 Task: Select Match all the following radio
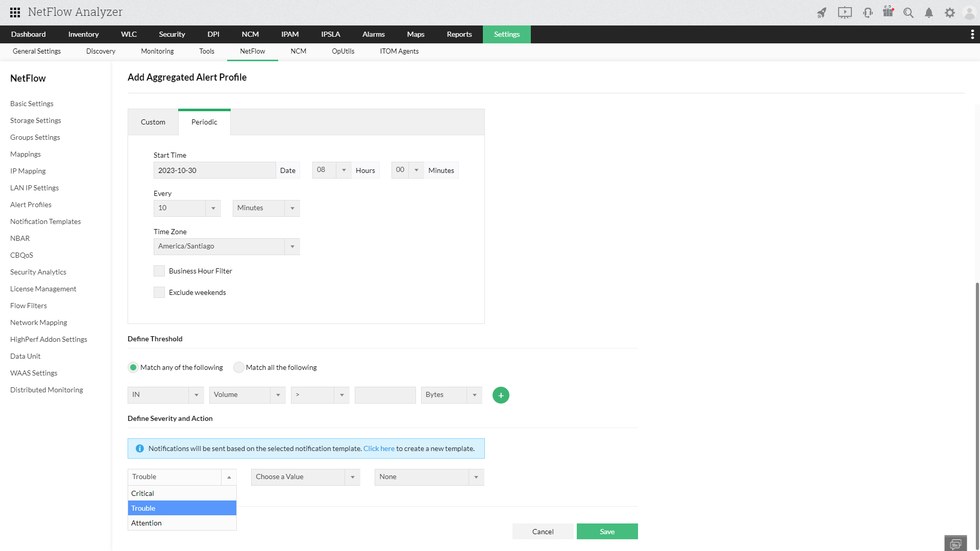(238, 367)
